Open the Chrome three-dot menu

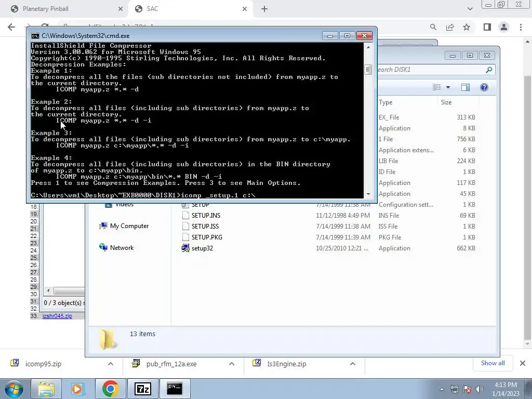521,27
